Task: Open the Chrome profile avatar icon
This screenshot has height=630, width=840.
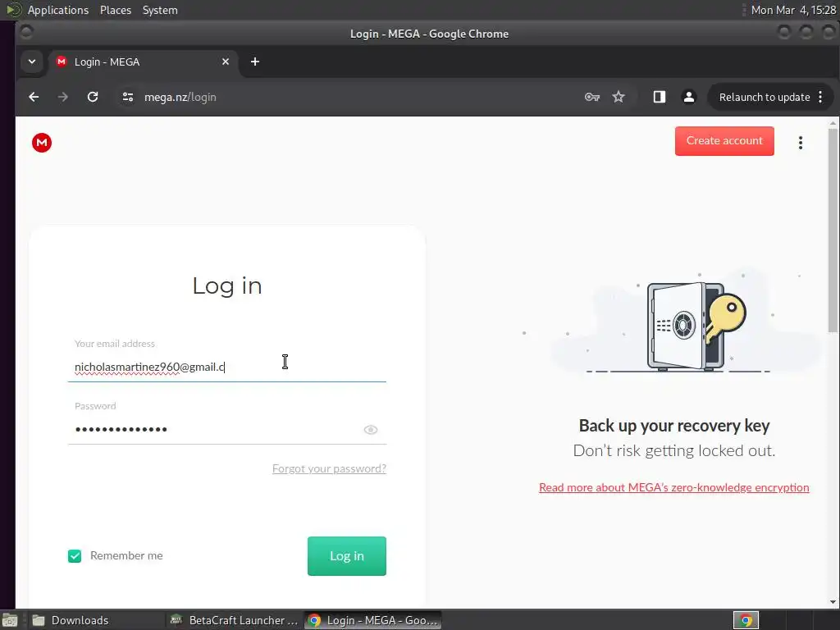Action: tap(689, 97)
